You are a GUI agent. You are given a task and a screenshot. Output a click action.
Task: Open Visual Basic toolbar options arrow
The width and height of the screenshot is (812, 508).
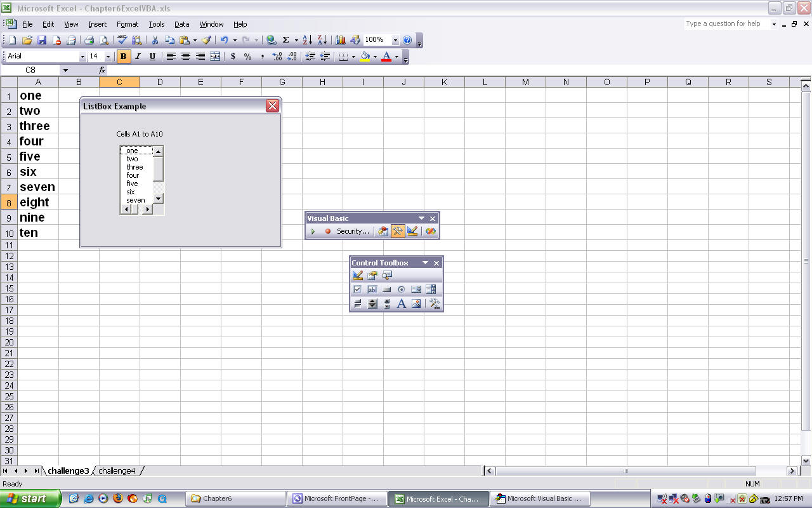[x=421, y=218]
